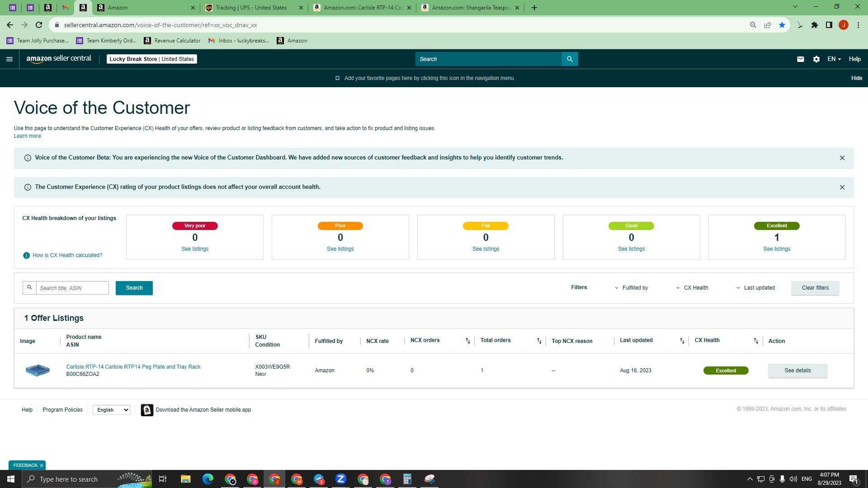Click the browser address bar URL

tap(160, 25)
